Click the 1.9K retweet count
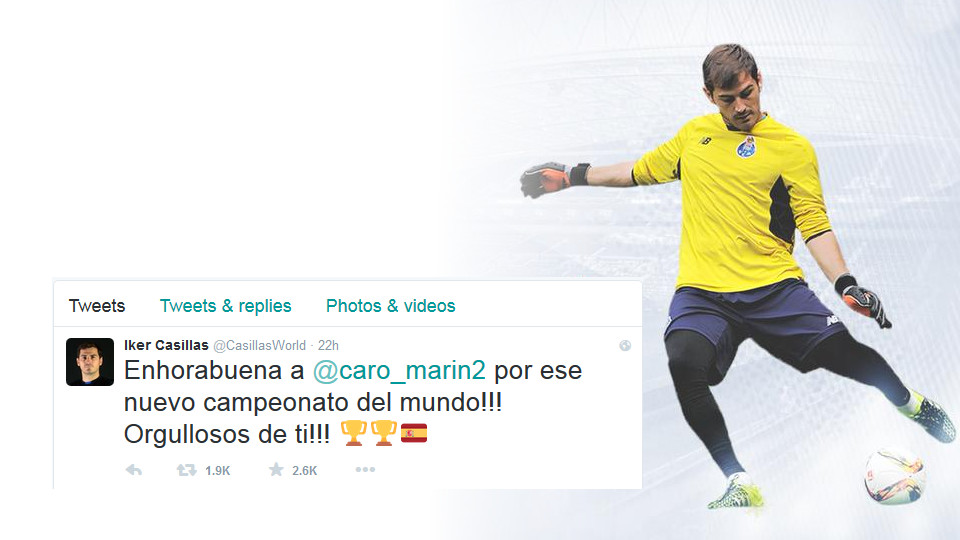Image resolution: width=960 pixels, height=540 pixels. [x=217, y=471]
